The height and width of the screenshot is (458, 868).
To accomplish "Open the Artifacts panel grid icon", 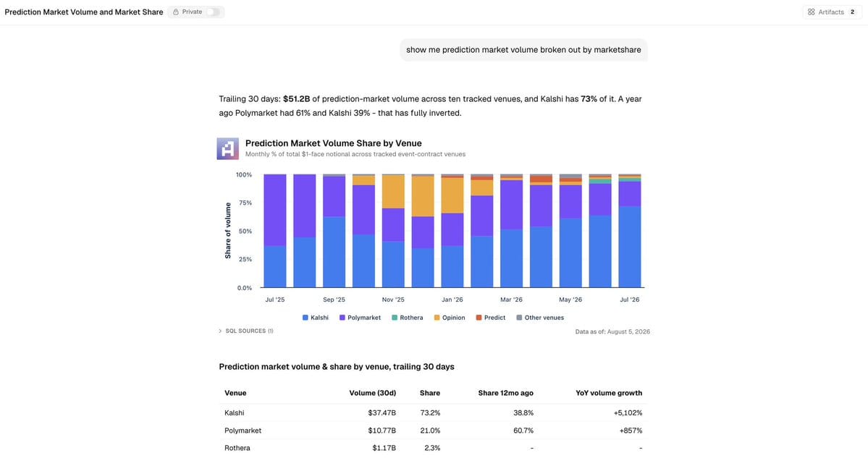I will pos(811,12).
